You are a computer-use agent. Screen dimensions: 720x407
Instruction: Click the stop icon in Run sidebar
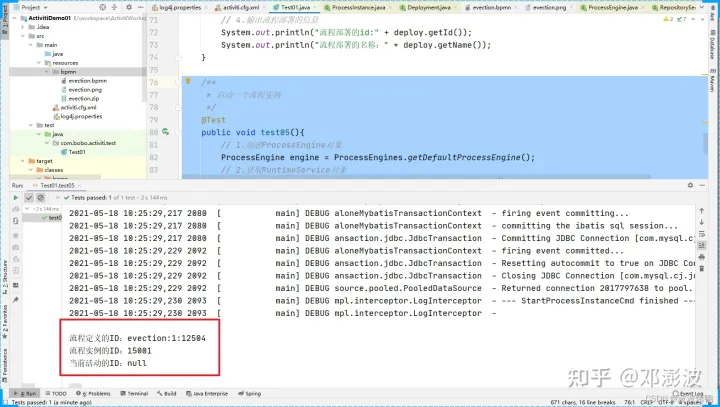click(16, 236)
